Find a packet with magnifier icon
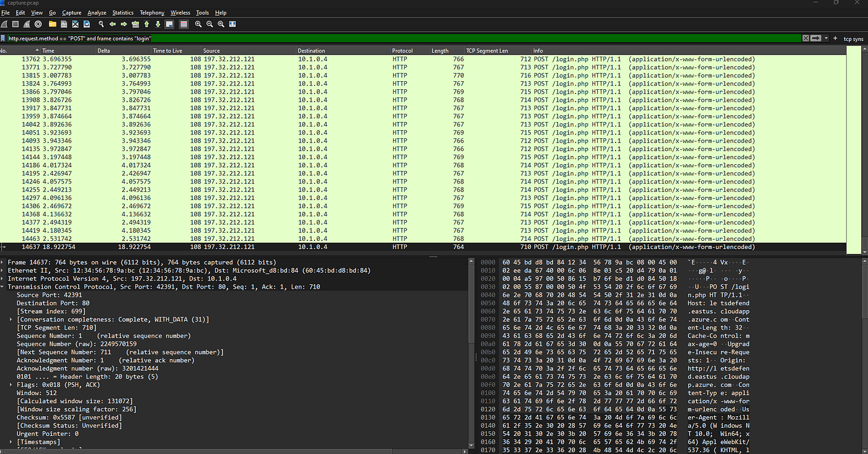 101,24
